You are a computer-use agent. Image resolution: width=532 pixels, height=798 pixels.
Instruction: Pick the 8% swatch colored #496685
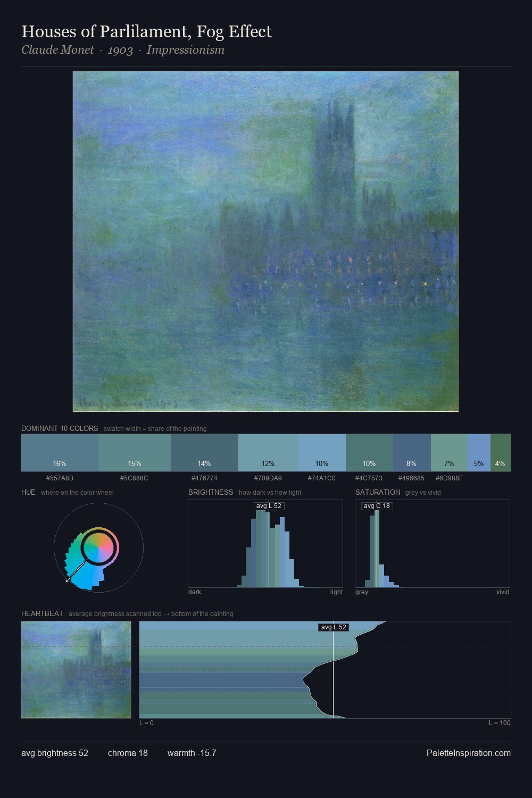(412, 453)
